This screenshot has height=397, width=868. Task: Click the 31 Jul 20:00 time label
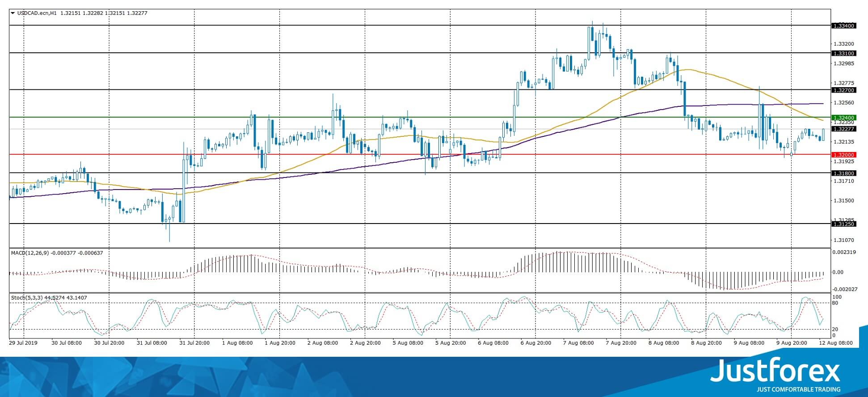pyautogui.click(x=194, y=343)
